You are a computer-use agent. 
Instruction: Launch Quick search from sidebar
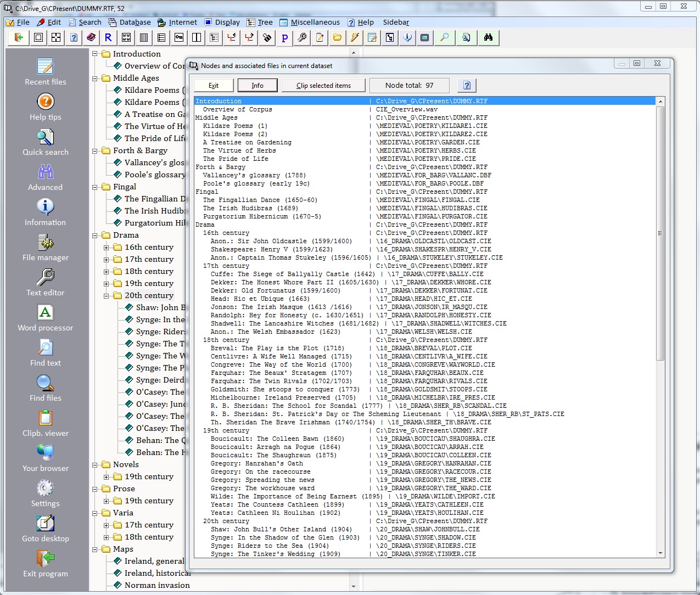pos(45,137)
